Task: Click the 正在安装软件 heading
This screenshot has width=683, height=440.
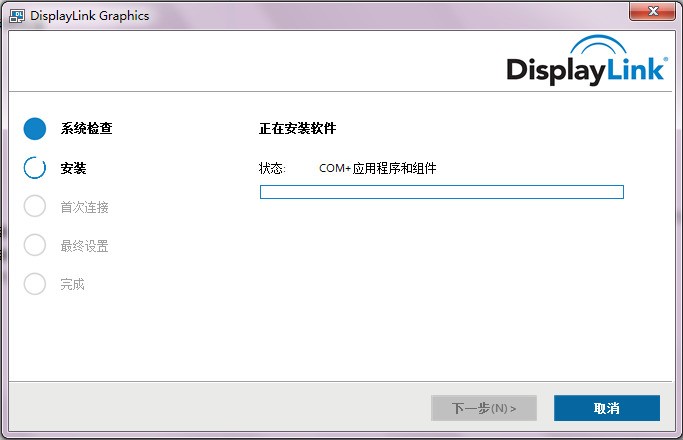Action: [x=298, y=129]
